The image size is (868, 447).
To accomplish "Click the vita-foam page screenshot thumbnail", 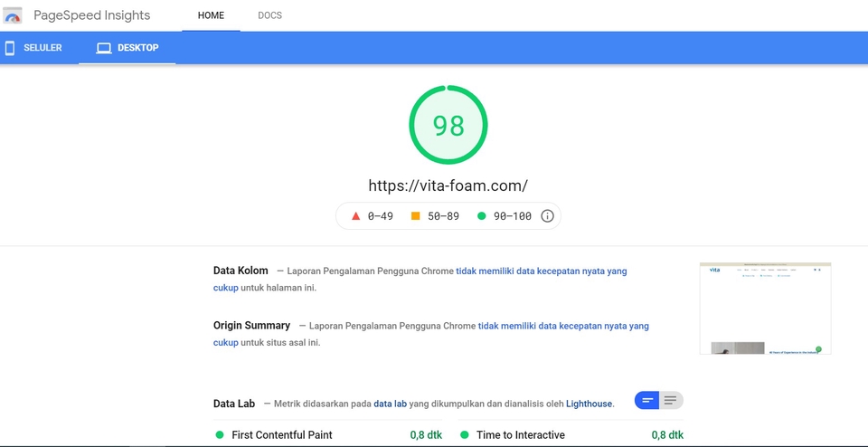I will pyautogui.click(x=766, y=309).
